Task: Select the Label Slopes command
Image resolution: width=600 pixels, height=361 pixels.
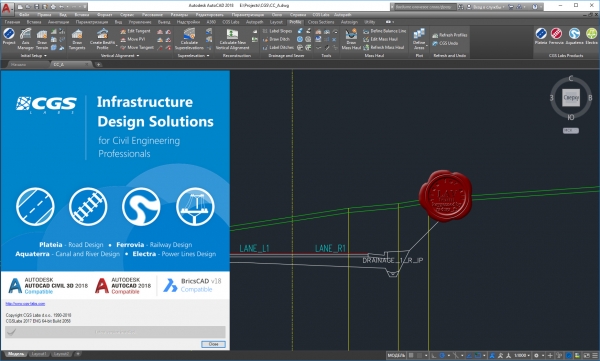Action: coord(277,31)
